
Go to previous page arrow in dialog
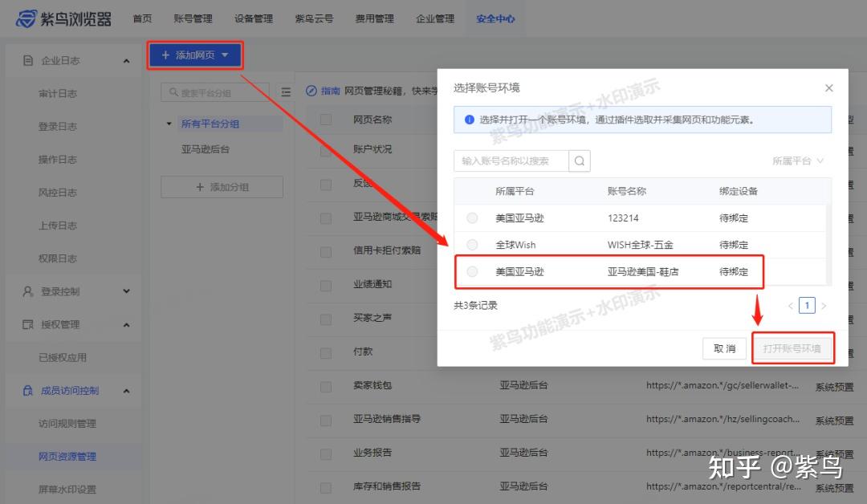[x=790, y=306]
